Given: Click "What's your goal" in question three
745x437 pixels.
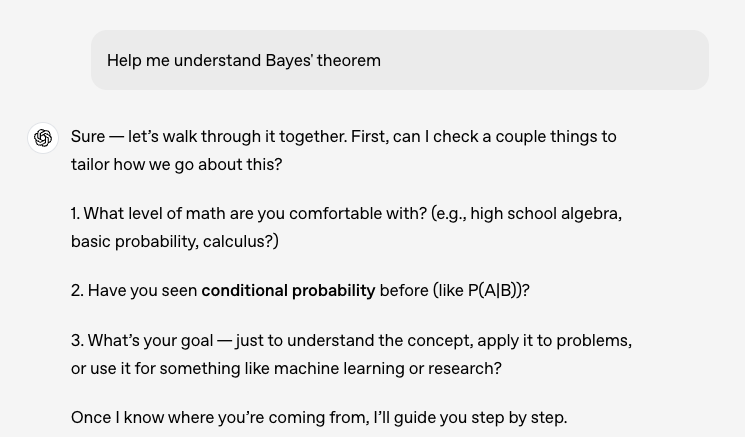Looking at the screenshot, I should click(x=150, y=341).
